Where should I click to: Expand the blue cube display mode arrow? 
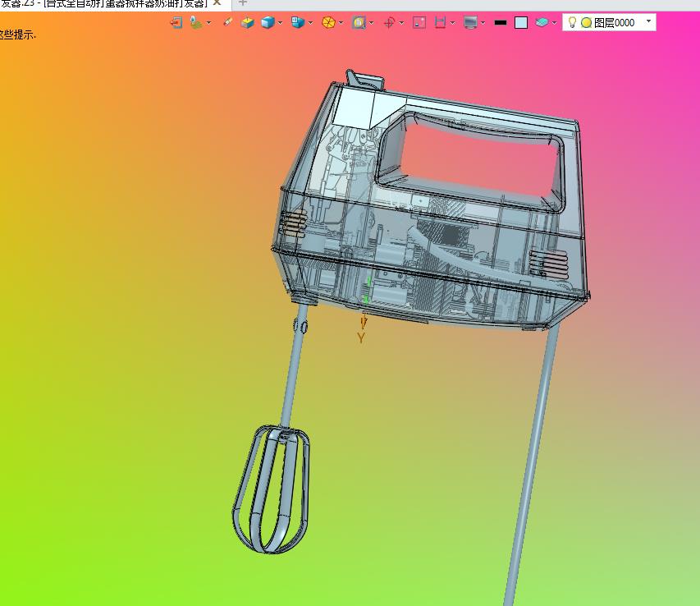(x=281, y=23)
